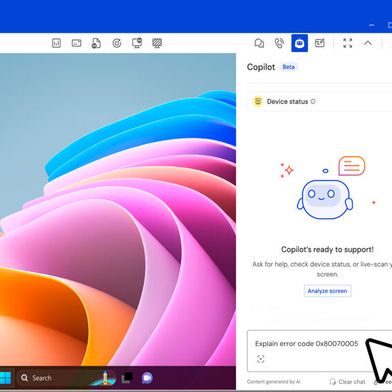Screen dimensions: 392x392
Task: Click the Device status badge icon
Action: click(258, 101)
